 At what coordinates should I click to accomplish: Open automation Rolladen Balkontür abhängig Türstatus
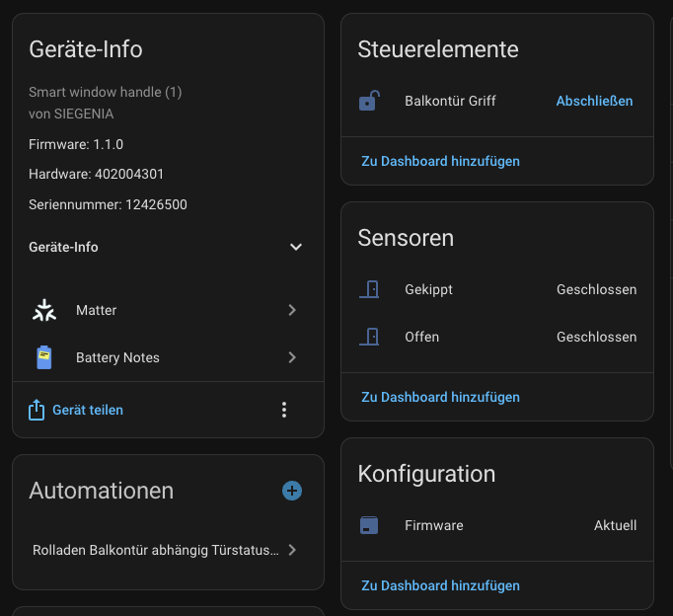click(x=156, y=550)
